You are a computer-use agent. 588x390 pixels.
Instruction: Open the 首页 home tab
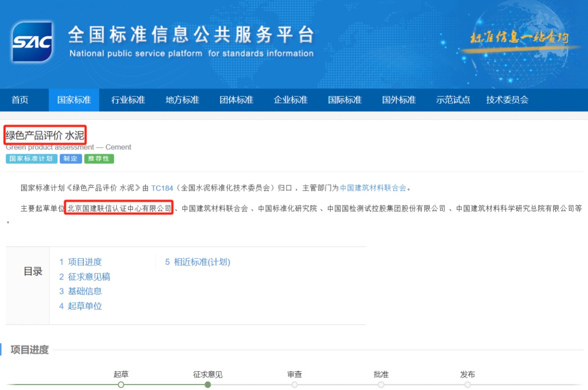tap(20, 100)
